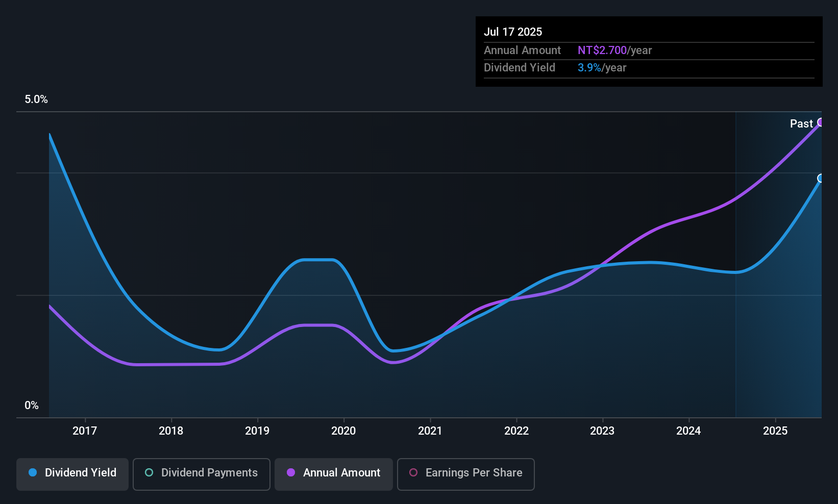Click the 0% y-axis label
Screen dimensions: 838x504
click(32, 406)
